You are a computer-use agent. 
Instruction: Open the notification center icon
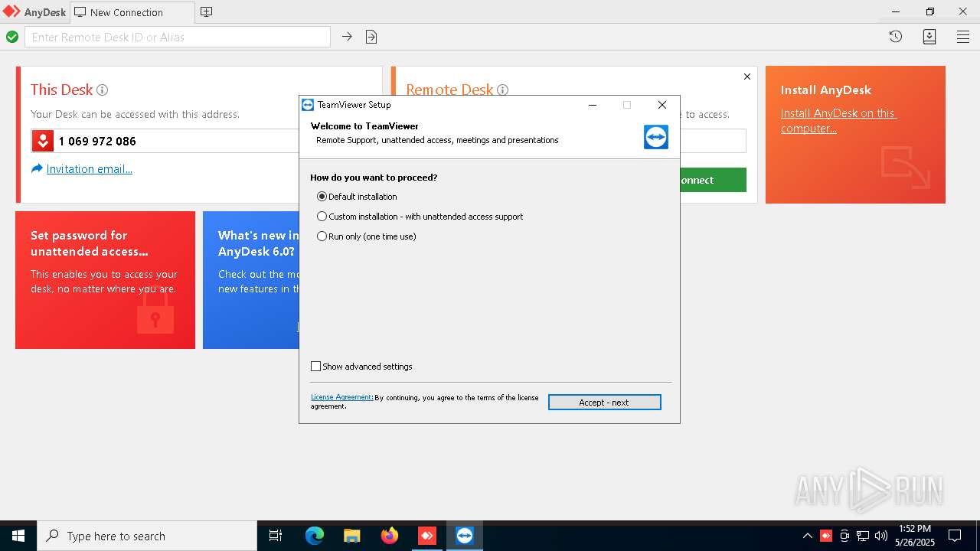click(955, 536)
